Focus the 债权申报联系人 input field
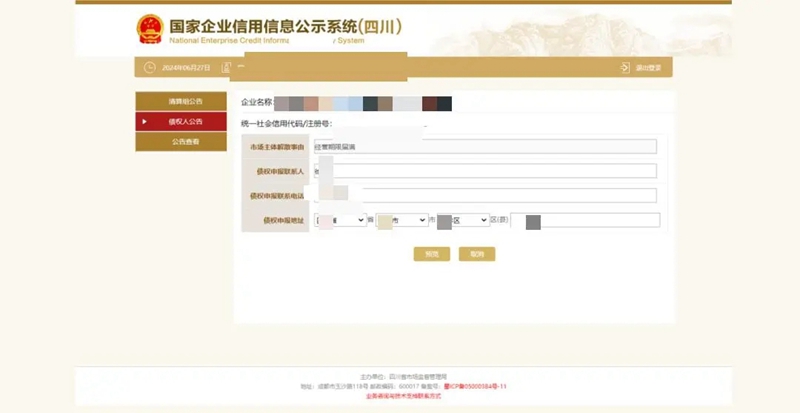800x413 pixels. click(x=485, y=171)
